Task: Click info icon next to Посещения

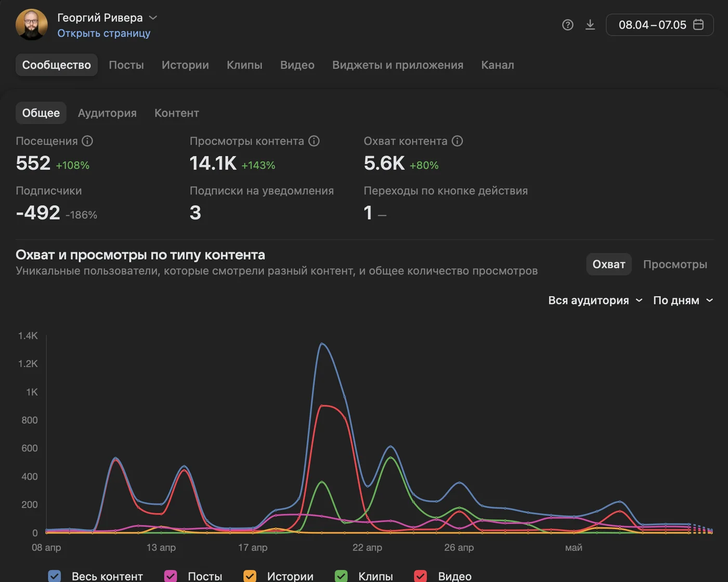Action: pos(87,141)
